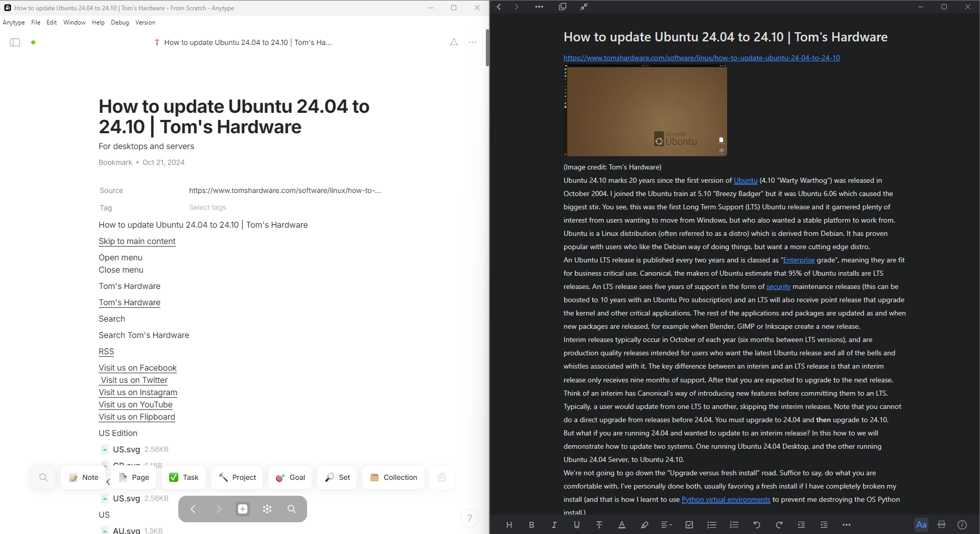
Task: Open the Tag 'Select tags' dropdown
Action: click(207, 208)
